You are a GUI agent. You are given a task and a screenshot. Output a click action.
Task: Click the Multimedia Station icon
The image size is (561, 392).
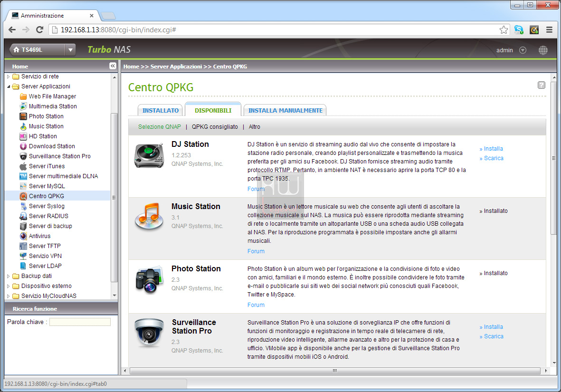(x=23, y=106)
